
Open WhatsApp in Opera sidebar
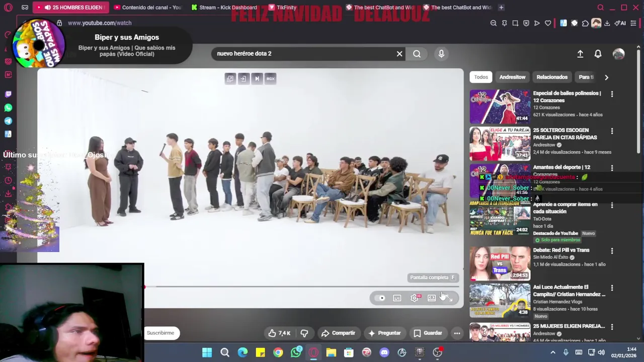pyautogui.click(x=8, y=108)
